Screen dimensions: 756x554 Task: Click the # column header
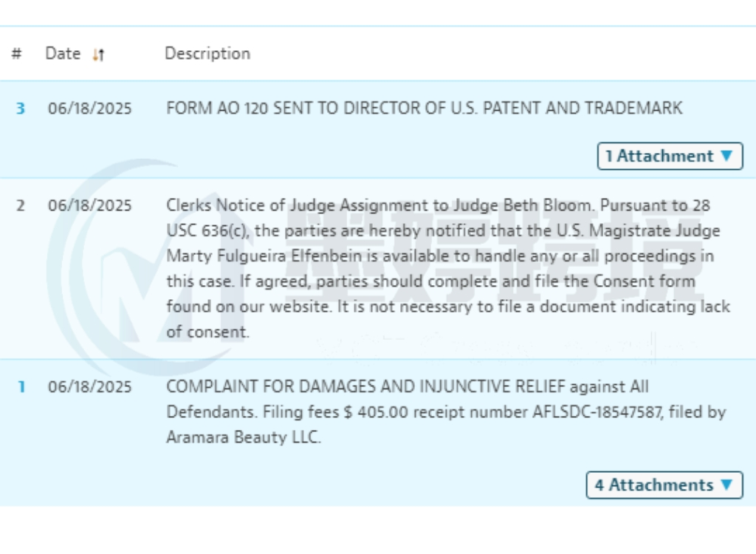tap(16, 54)
